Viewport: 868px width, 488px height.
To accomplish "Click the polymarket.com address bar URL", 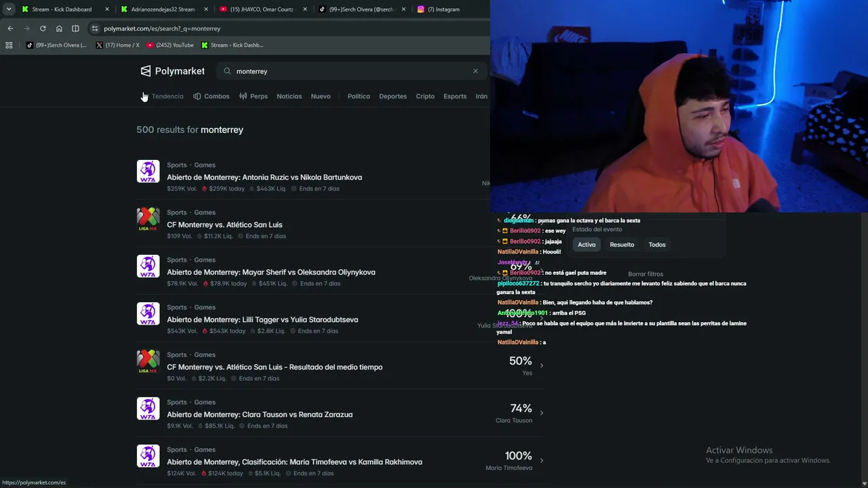I will (162, 28).
